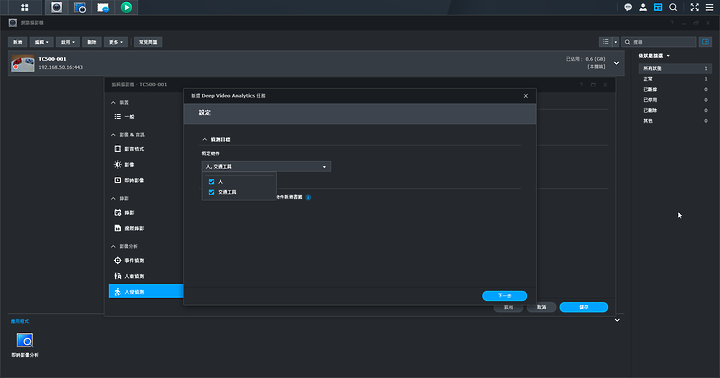Click the 新增 add camera button
The image size is (720, 378).
17,42
